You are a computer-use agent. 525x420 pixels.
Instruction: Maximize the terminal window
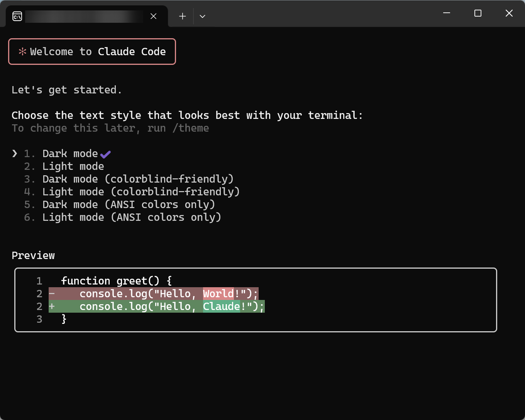(478, 13)
